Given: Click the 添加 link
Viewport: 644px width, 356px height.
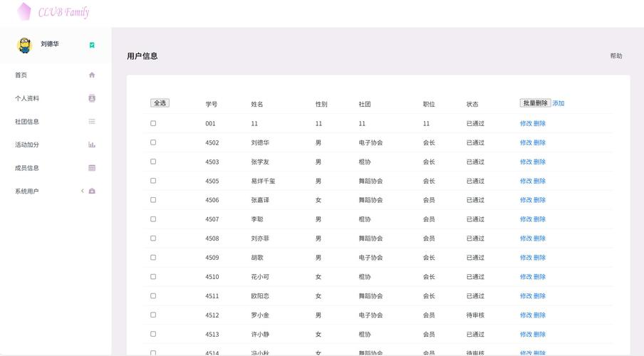Looking at the screenshot, I should 559,103.
